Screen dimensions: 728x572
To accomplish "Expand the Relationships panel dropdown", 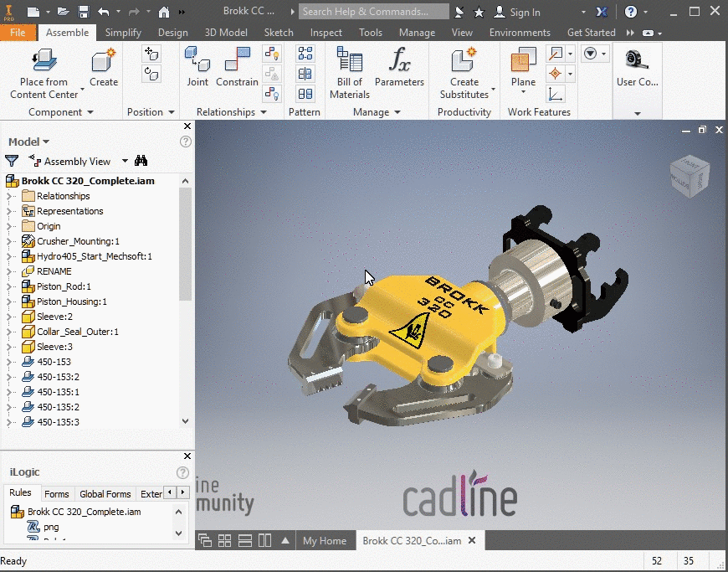I will [x=264, y=112].
